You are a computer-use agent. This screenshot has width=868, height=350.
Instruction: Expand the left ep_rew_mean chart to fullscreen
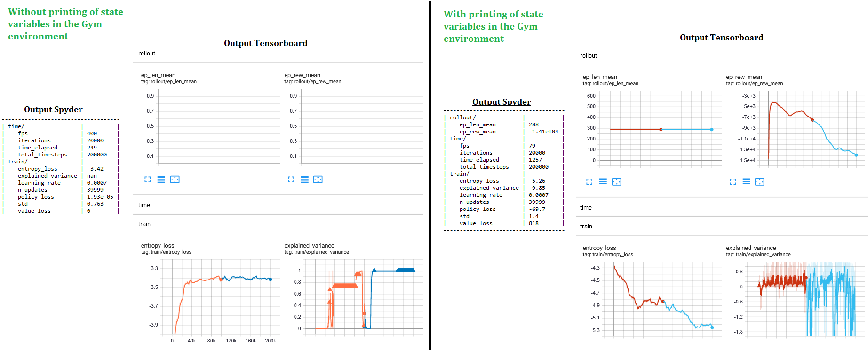pyautogui.click(x=291, y=179)
